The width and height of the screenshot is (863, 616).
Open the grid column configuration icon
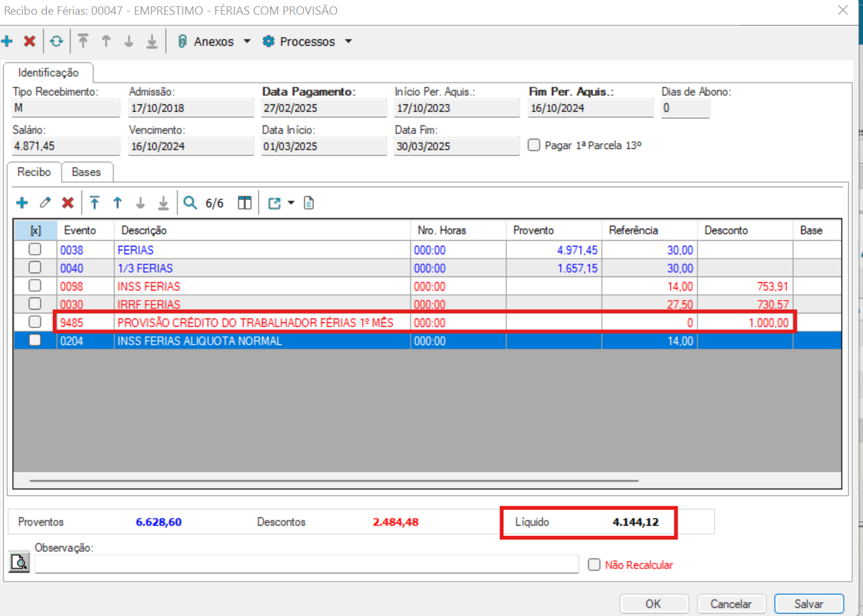click(244, 203)
